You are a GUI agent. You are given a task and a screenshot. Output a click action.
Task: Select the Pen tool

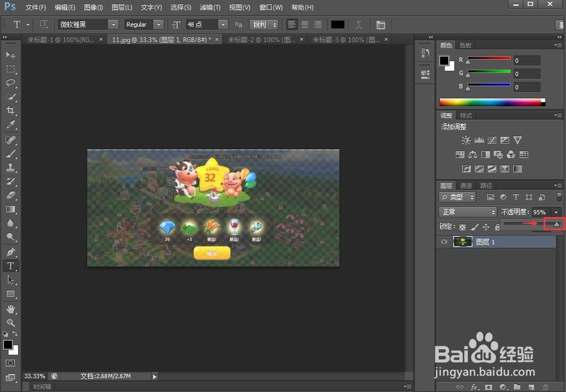pos(10,252)
